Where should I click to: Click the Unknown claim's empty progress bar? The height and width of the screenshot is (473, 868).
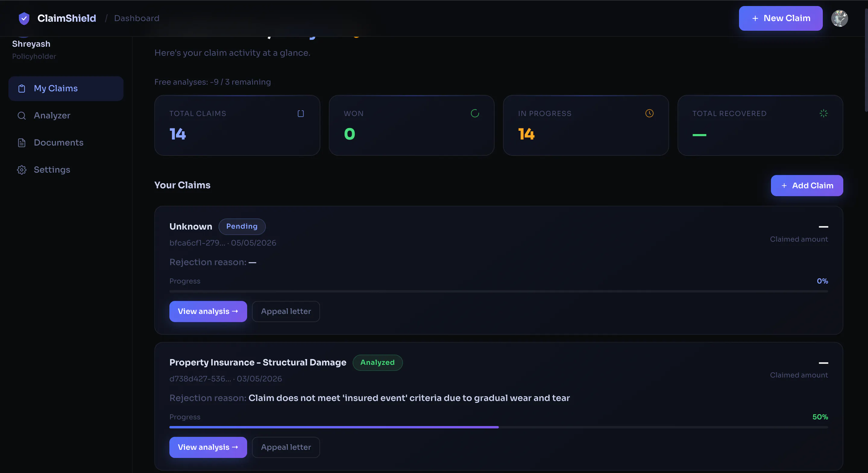tap(499, 291)
